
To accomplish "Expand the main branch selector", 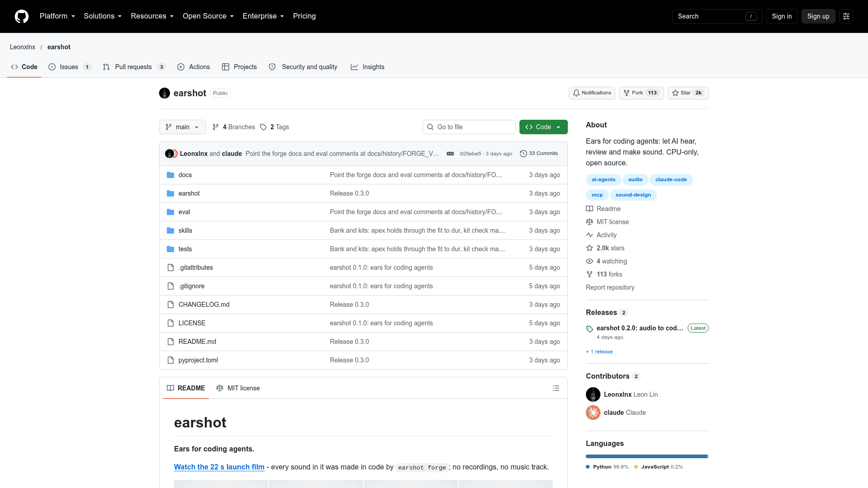I will tap(182, 127).
